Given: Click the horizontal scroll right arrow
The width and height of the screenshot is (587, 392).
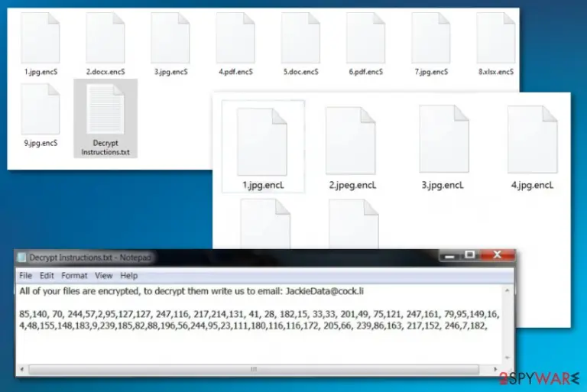Looking at the screenshot, I should (x=495, y=369).
